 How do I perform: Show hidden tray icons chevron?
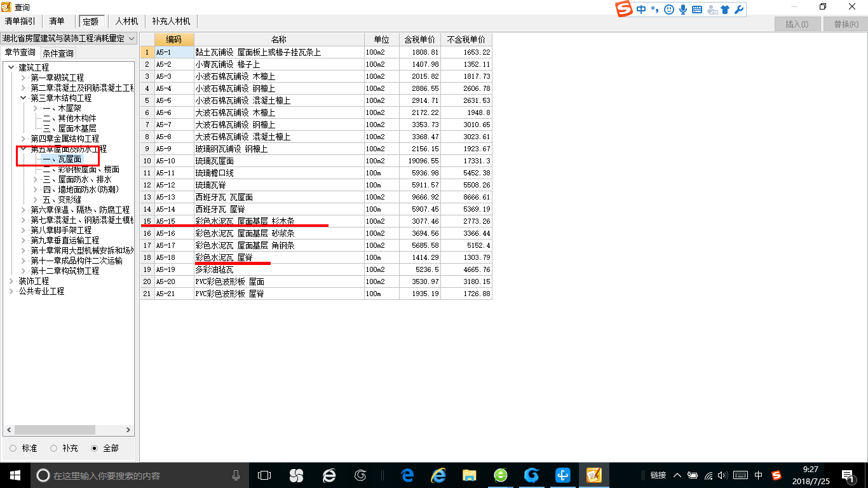tap(677, 475)
